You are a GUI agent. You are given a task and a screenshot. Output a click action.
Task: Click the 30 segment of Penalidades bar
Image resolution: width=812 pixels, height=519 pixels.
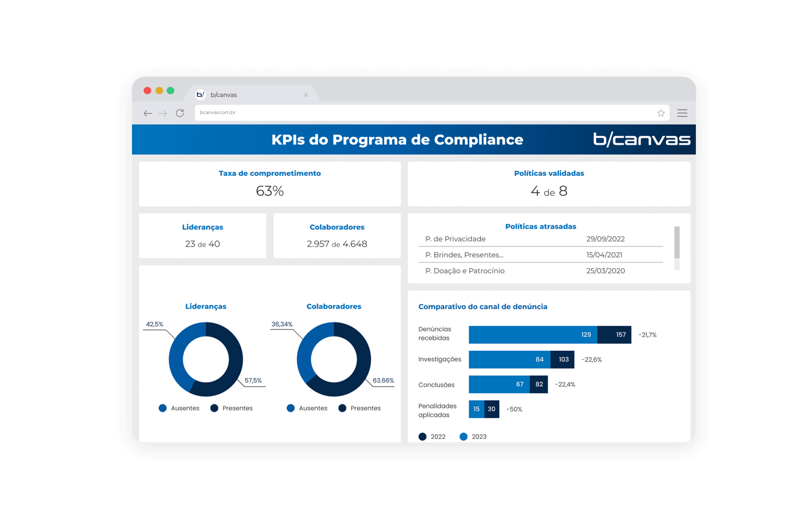492,409
